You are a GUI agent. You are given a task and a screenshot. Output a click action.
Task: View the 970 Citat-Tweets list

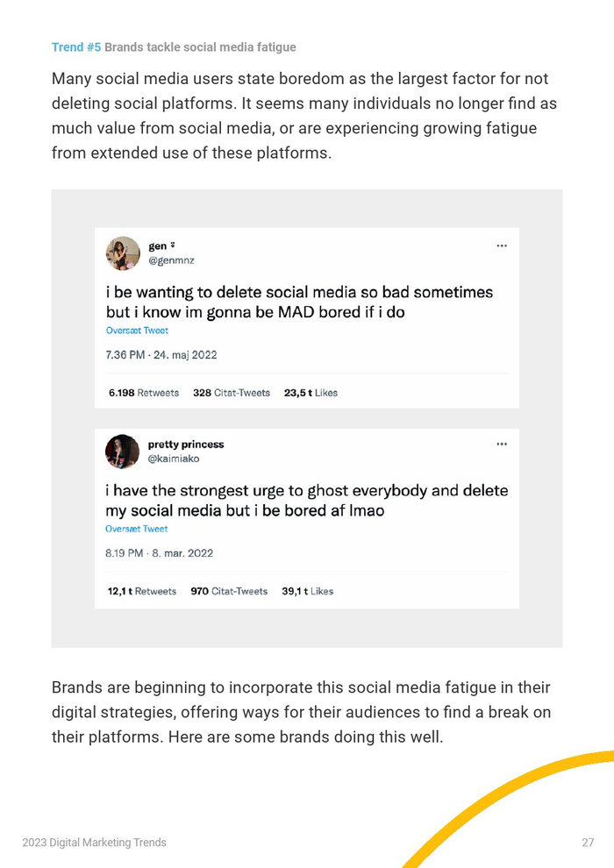[229, 591]
